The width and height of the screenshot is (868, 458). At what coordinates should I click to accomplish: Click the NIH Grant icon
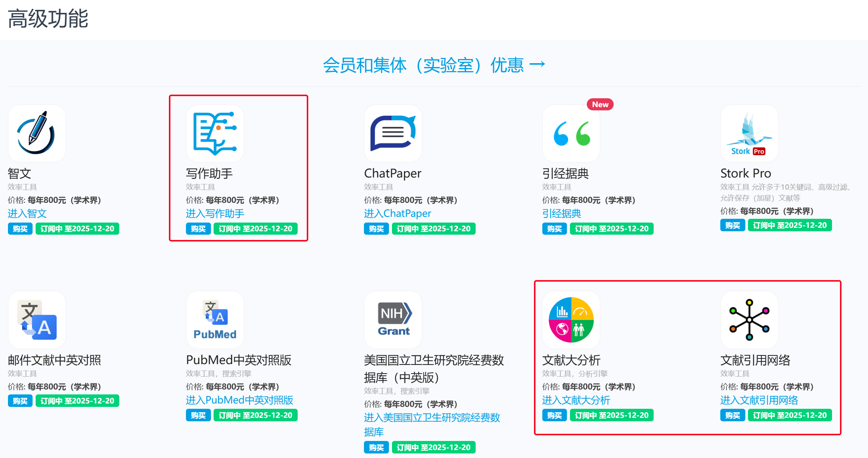[393, 320]
